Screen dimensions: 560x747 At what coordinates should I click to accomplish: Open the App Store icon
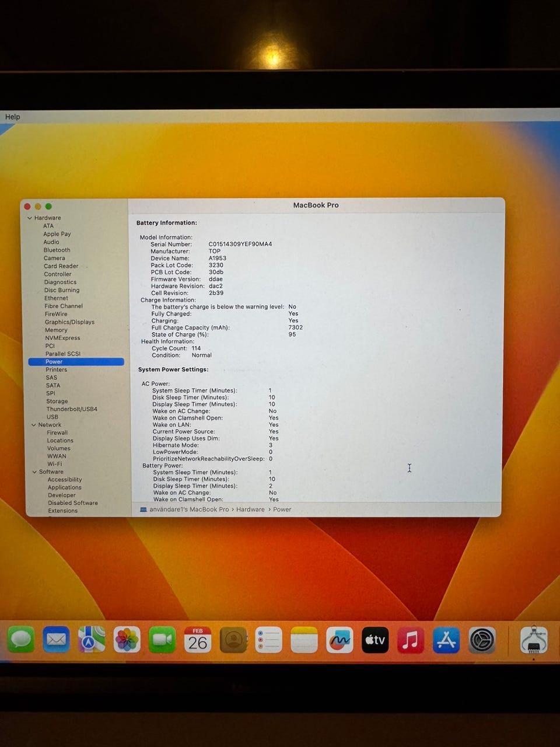[446, 640]
